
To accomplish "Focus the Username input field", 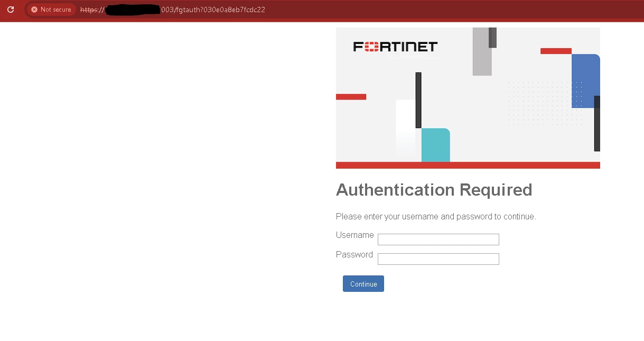I will [x=438, y=239].
